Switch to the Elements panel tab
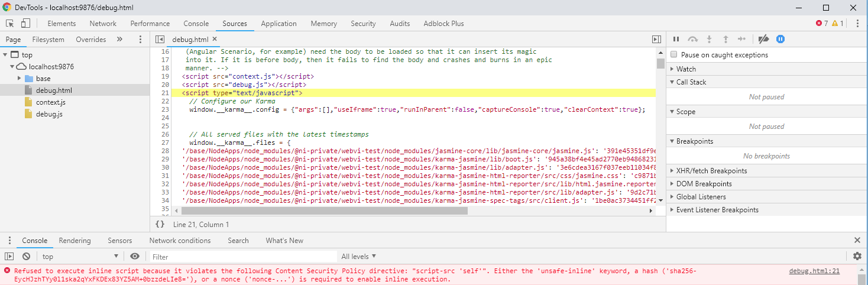The width and height of the screenshot is (868, 285). pos(61,24)
